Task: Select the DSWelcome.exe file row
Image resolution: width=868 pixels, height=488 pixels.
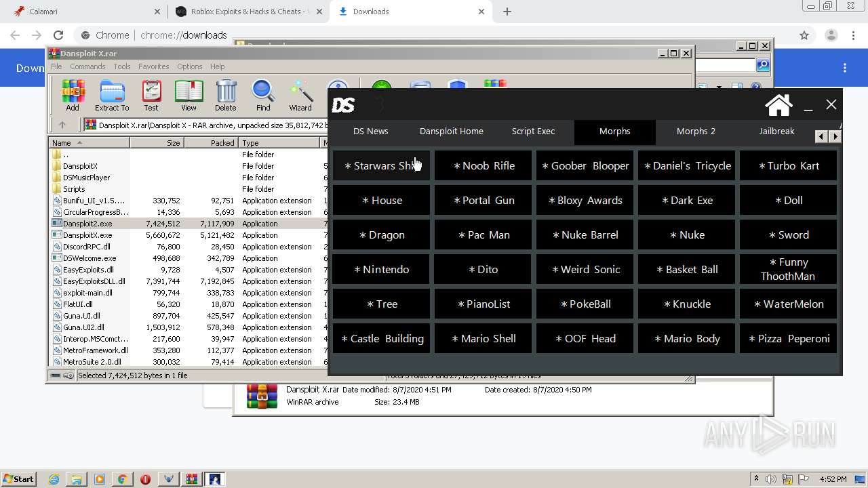Action: pos(189,258)
